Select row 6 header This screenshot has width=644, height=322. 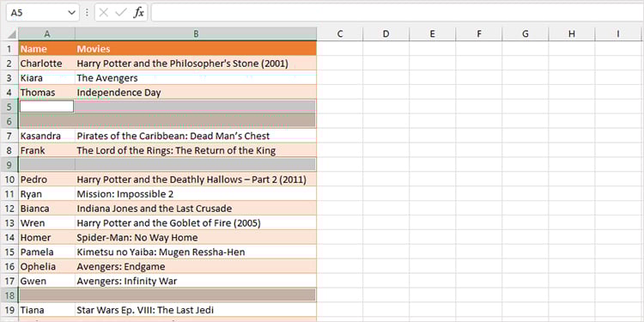(x=9, y=121)
